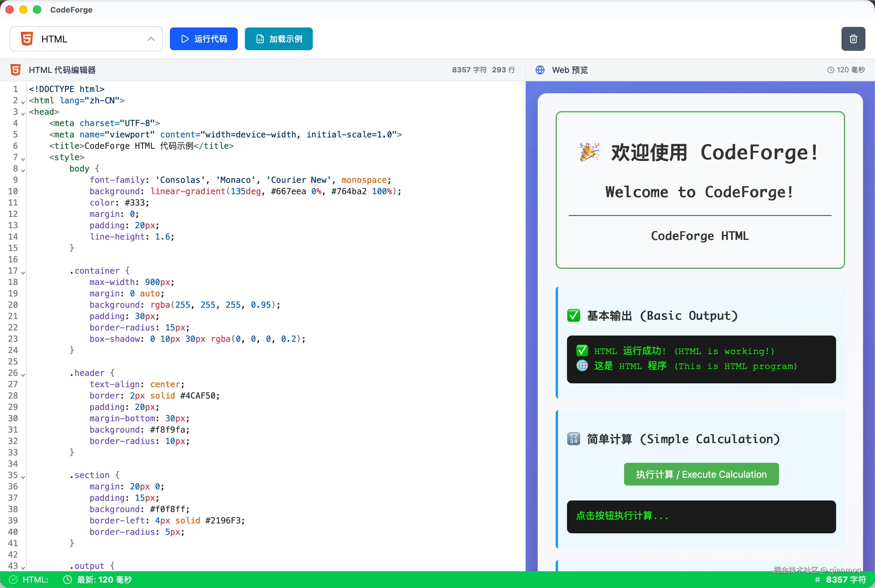Viewport: 875px width, 588px height.
Task: Collapse the .header rule fold on line 26
Action: click(x=22, y=375)
